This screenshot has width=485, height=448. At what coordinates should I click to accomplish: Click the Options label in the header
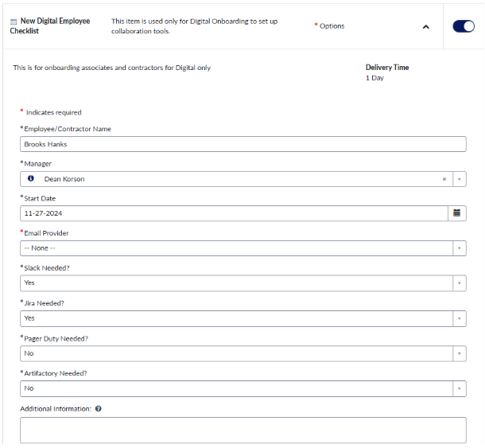click(x=332, y=26)
